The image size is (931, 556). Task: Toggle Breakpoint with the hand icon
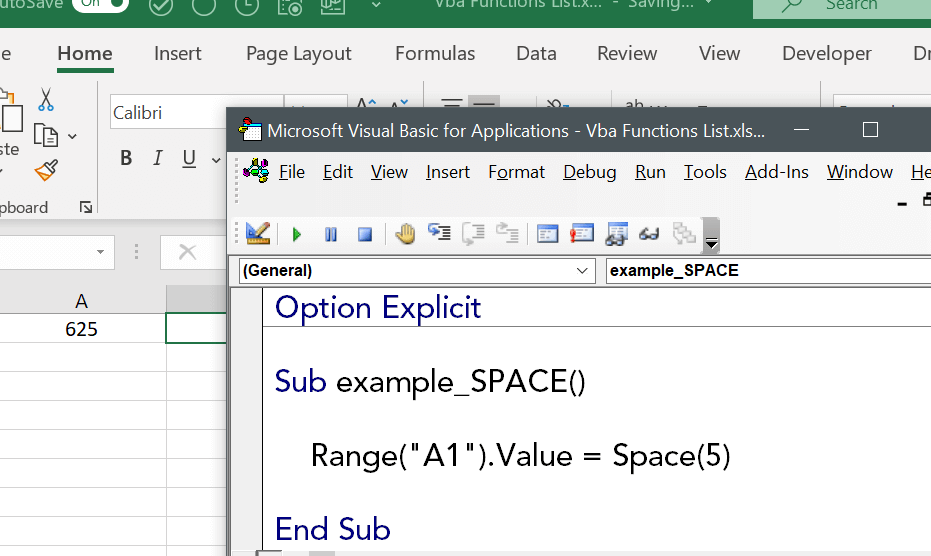click(x=405, y=233)
